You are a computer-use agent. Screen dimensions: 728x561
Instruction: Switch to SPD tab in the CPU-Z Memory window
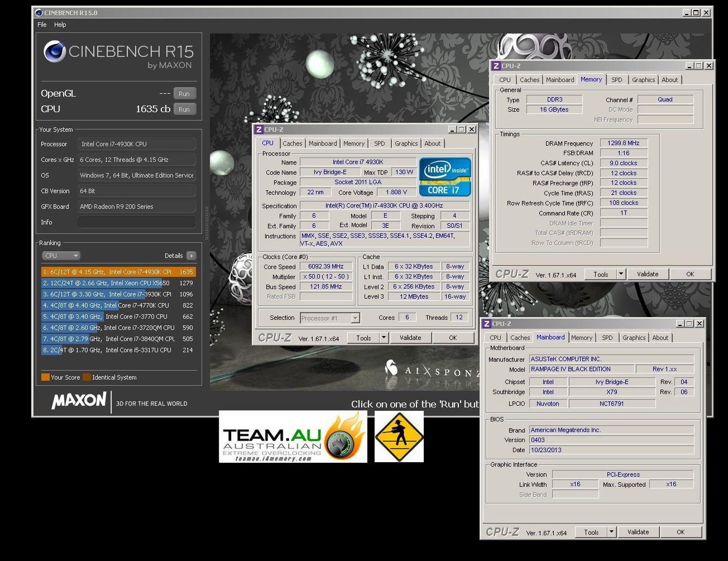tap(617, 80)
